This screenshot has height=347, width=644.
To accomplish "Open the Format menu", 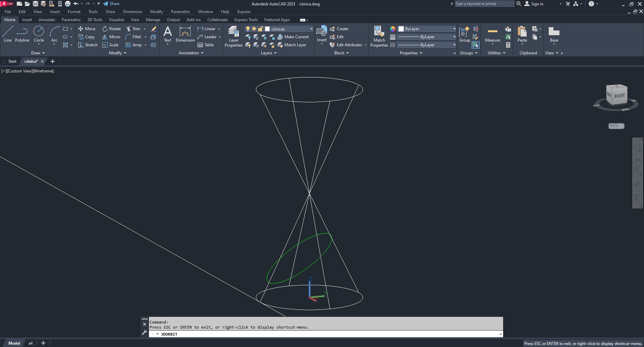I will (x=74, y=12).
